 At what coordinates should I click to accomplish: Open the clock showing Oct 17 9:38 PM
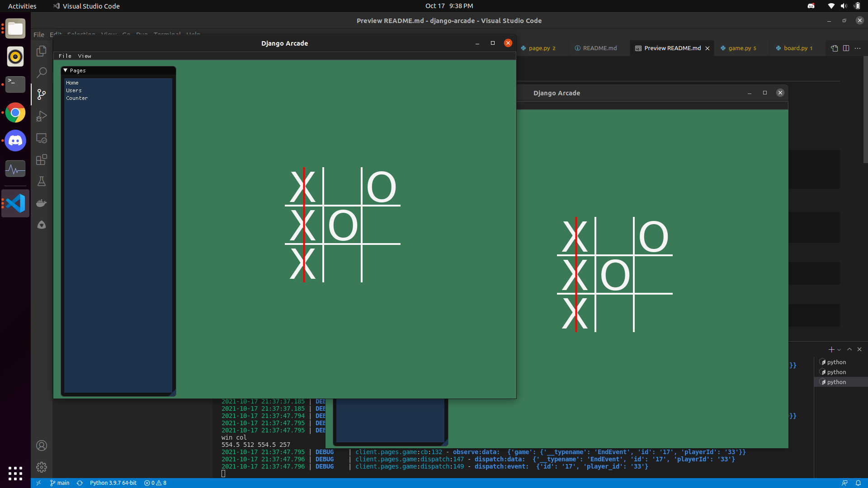point(449,6)
